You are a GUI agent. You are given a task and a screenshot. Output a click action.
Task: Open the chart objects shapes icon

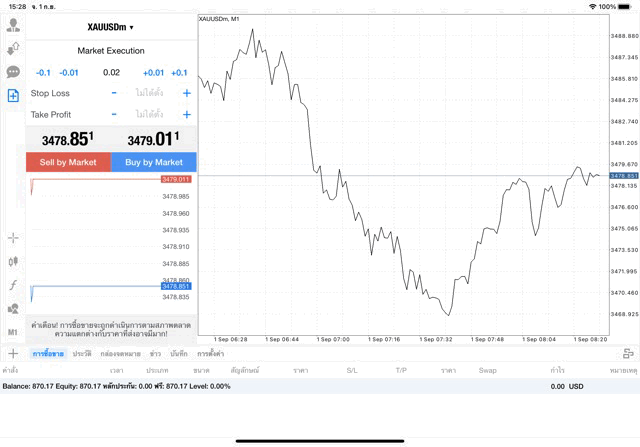(13, 309)
